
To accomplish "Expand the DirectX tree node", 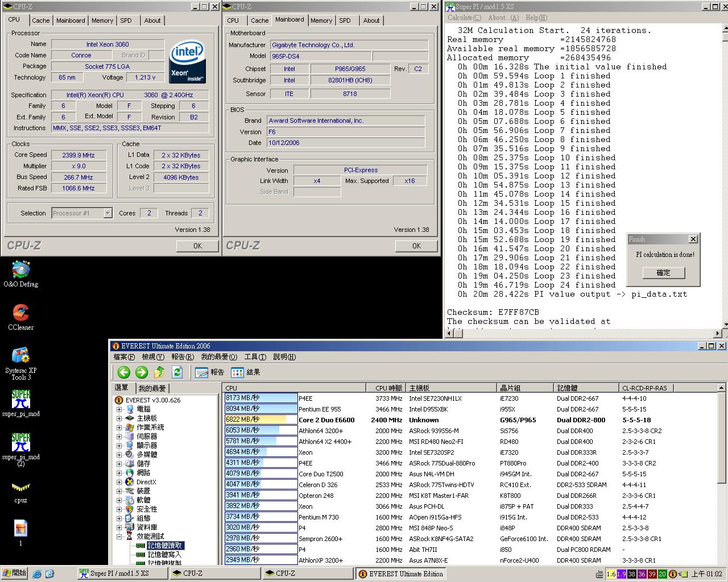I will click(119, 482).
